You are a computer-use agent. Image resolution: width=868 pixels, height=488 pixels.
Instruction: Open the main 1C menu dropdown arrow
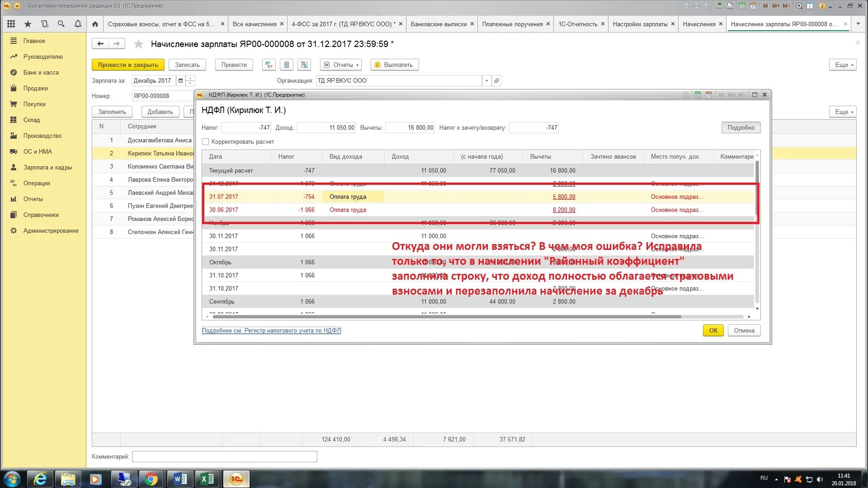pos(17,6)
